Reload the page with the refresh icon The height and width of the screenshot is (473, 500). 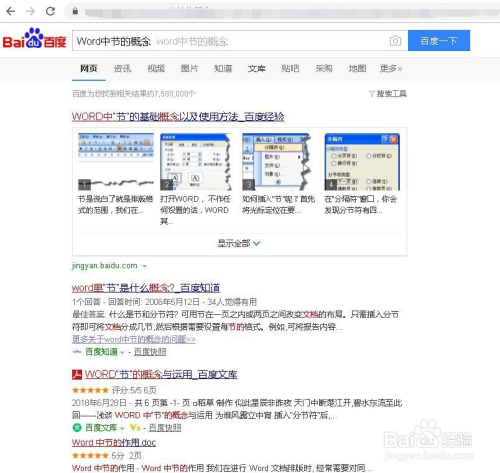click(50, 11)
